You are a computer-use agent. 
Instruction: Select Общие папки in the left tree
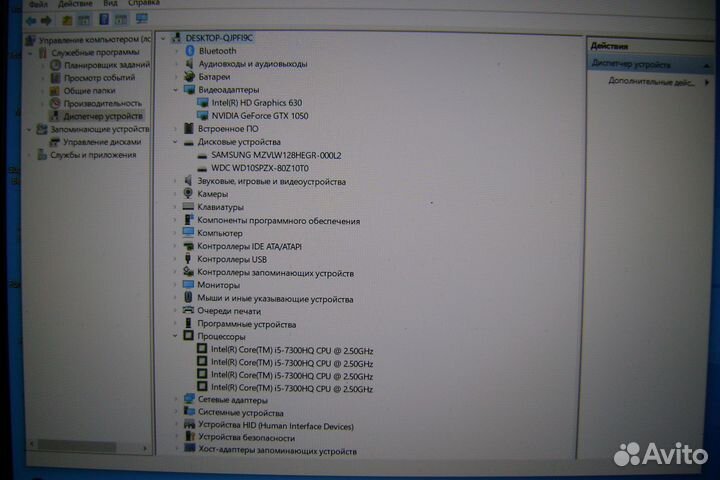coord(89,90)
